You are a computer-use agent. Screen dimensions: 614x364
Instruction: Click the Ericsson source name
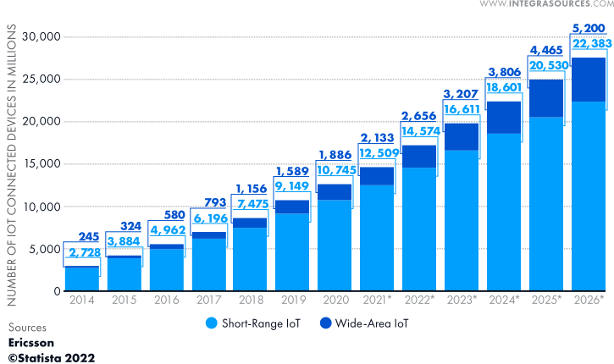30,344
